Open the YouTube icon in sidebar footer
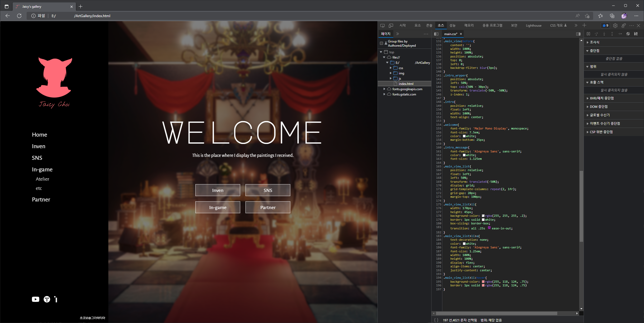The height and width of the screenshot is (323, 644). (x=36, y=299)
